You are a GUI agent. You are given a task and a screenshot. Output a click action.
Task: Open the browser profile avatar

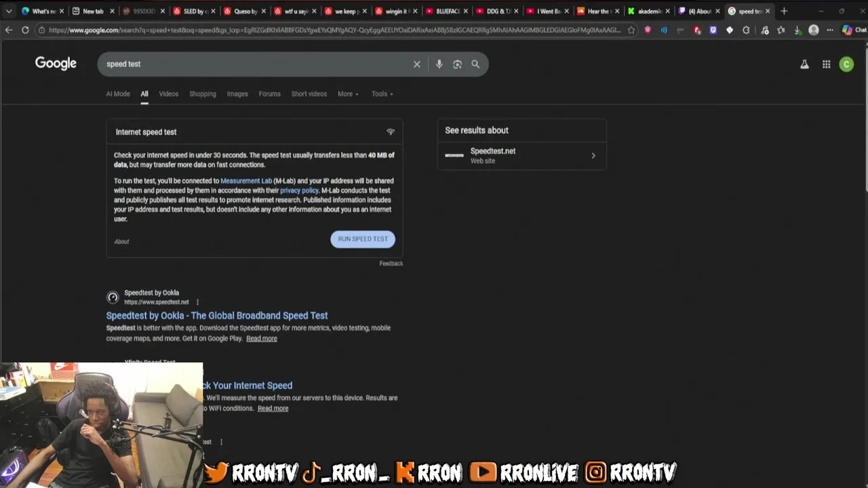[814, 30]
